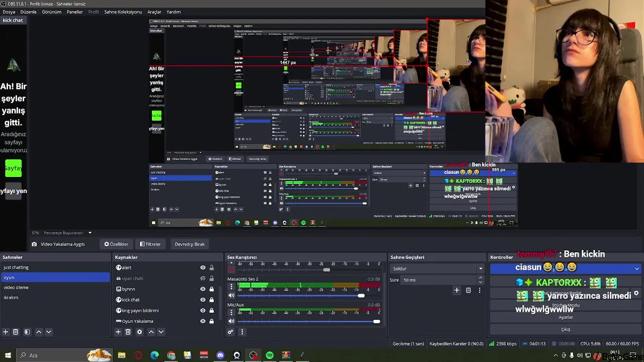
Task: Open Google Chrome from the taskbar
Action: (171, 355)
